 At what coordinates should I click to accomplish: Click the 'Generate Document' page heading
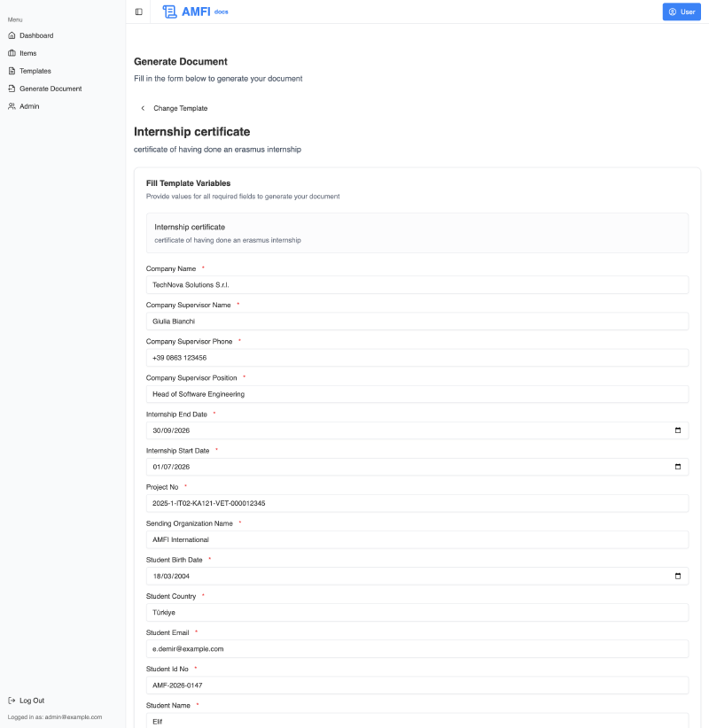180,61
